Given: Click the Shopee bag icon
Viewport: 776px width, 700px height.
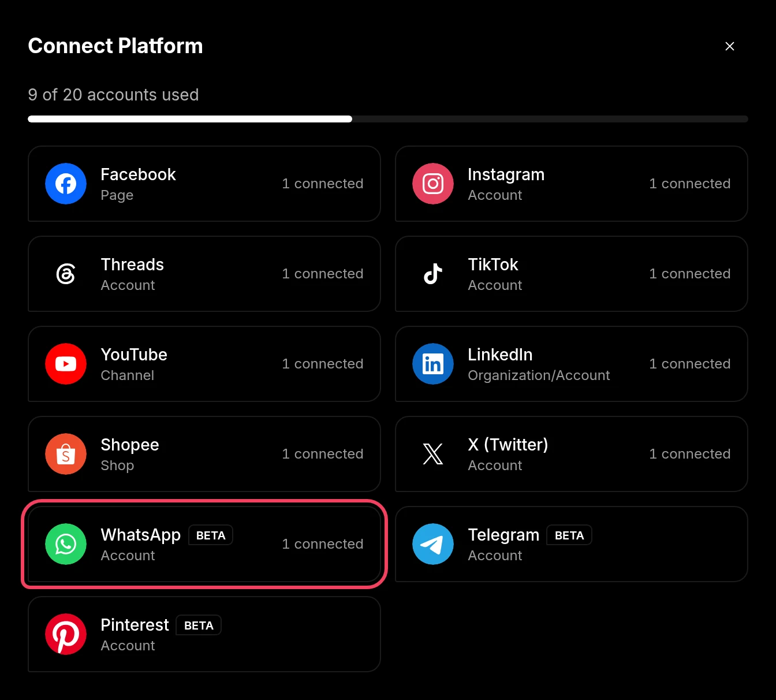Looking at the screenshot, I should [66, 454].
